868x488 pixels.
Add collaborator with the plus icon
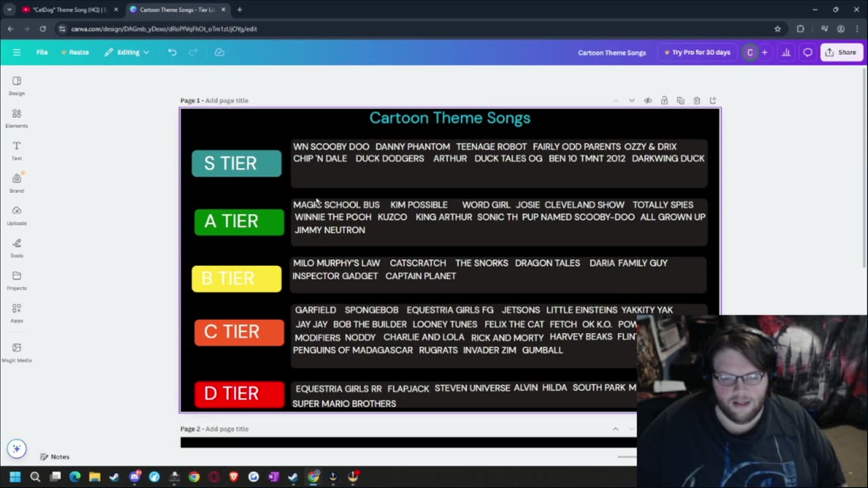pyautogui.click(x=764, y=52)
